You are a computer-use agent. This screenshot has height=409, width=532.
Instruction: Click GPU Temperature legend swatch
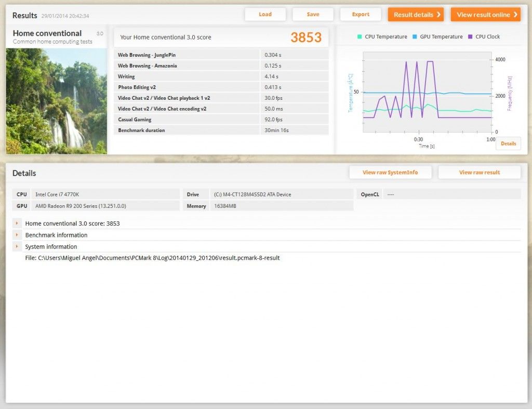pyautogui.click(x=415, y=37)
